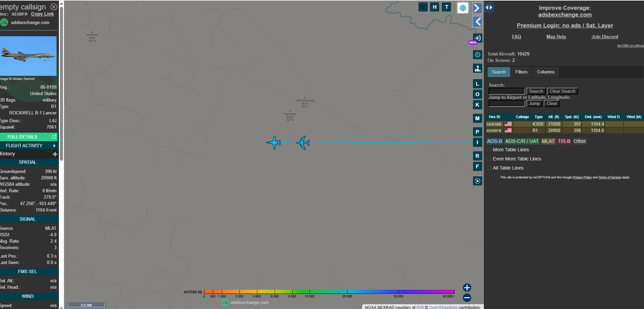Viewport: 644px width, 309px height.
Task: Click the ADS-B source legend label
Action: [x=494, y=141]
